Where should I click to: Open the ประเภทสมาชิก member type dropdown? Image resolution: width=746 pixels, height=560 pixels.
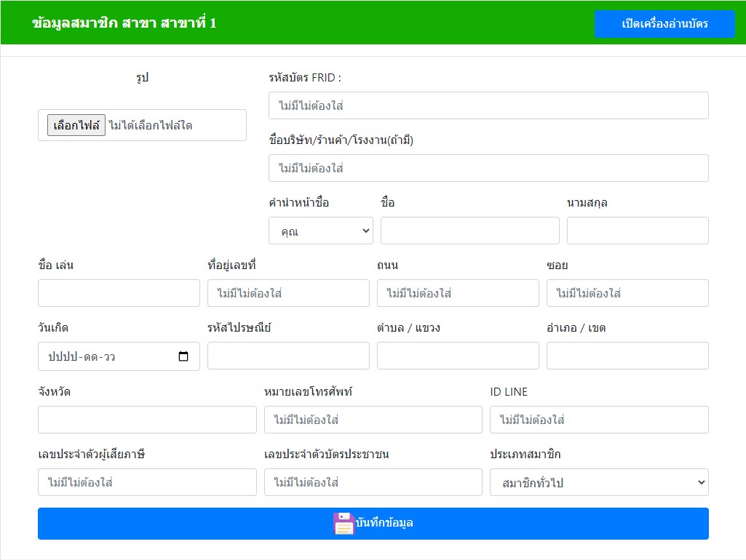[598, 482]
